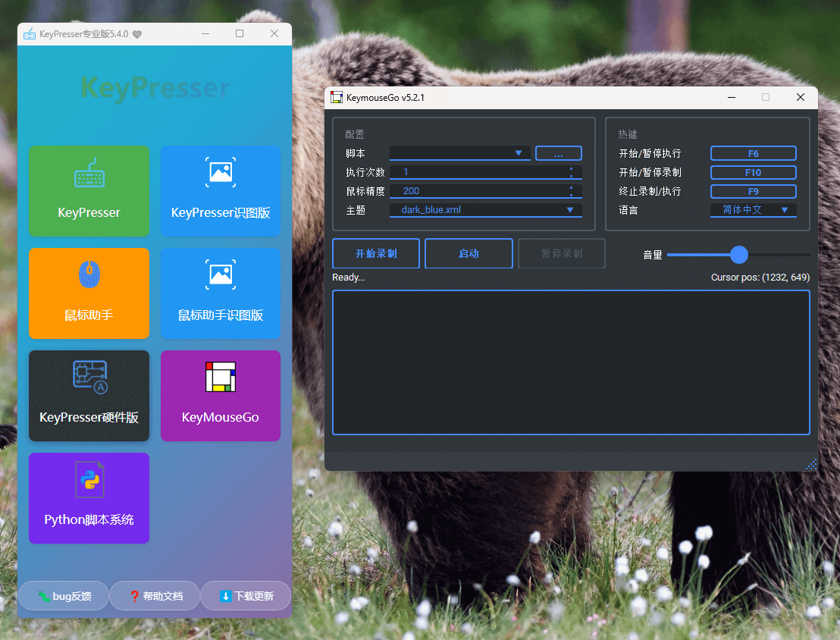
Task: Launch the 鼠标助手 mouse assistant tile
Action: (x=89, y=293)
